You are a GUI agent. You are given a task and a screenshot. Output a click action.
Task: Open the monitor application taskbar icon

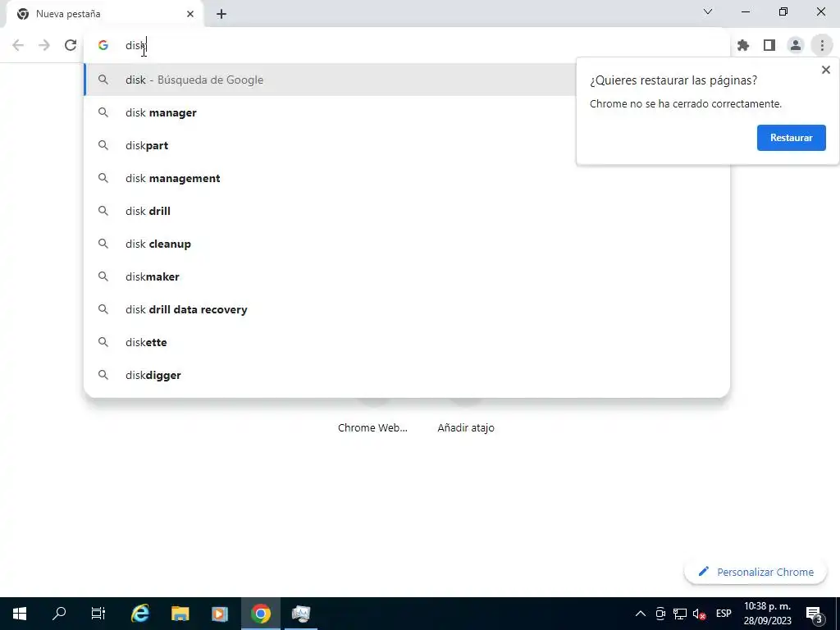click(301, 614)
